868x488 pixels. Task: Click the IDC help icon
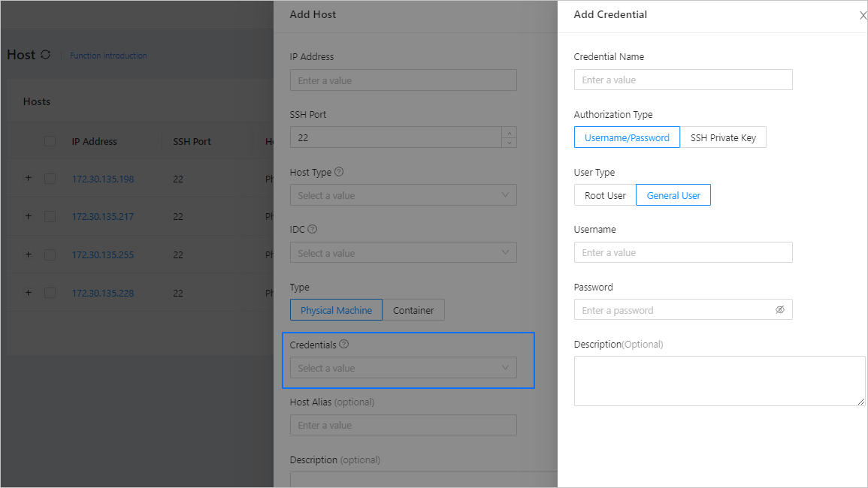(313, 230)
